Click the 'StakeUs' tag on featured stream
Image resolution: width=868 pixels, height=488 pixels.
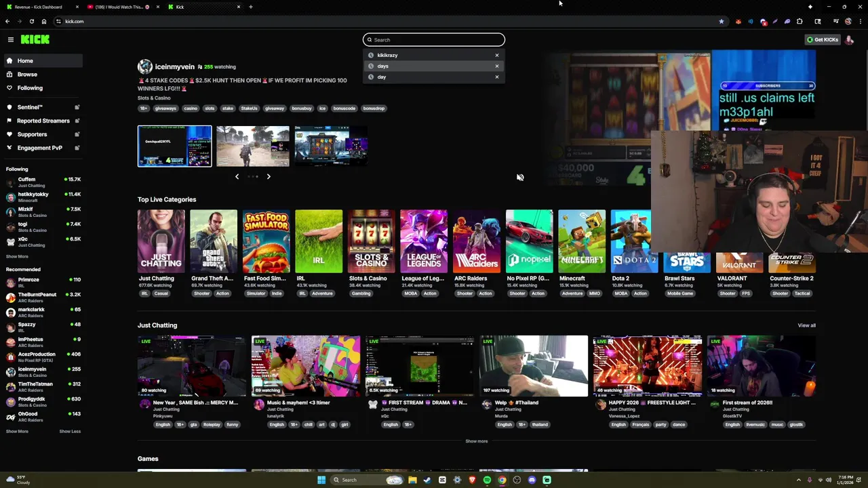coord(249,108)
